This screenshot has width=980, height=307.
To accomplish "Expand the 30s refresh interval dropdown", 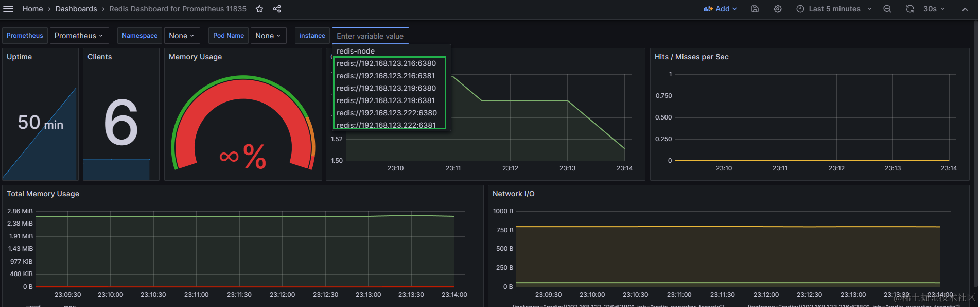I will [x=934, y=9].
